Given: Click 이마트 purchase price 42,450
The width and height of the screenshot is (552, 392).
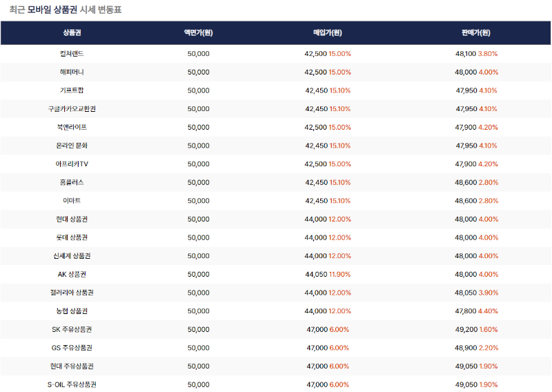Looking at the screenshot, I should coord(317,201).
